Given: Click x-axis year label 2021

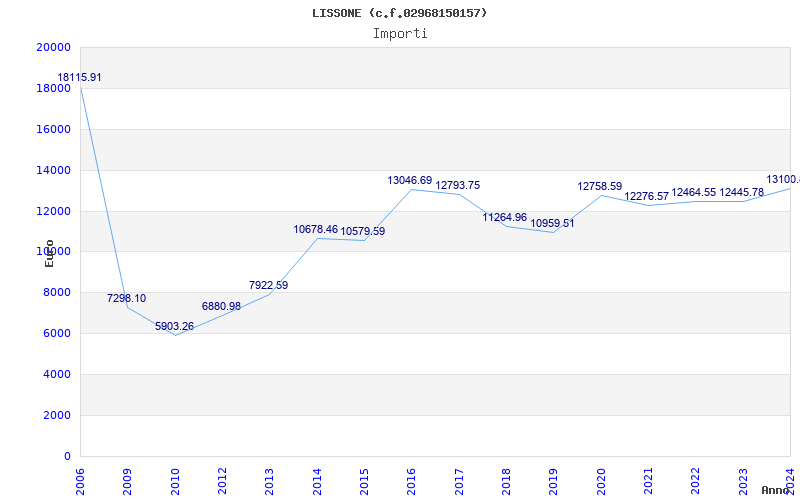Looking at the screenshot, I should (x=648, y=481).
